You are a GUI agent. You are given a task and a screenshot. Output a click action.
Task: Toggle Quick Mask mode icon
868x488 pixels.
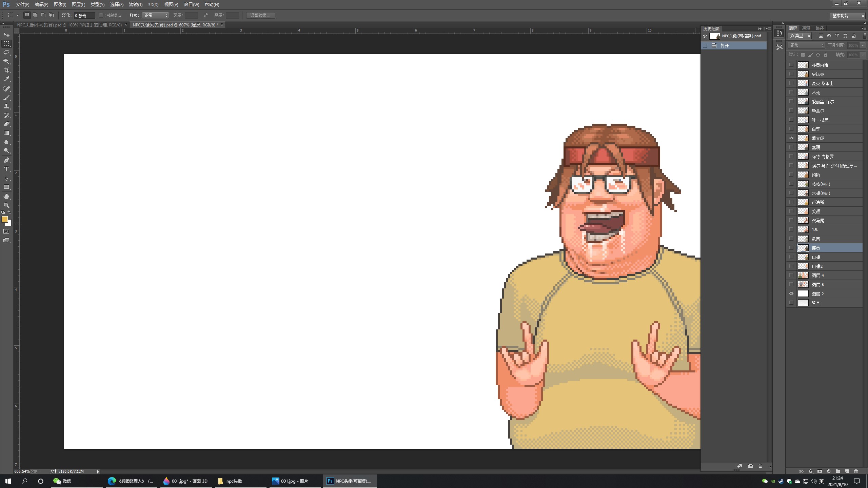[x=6, y=231]
